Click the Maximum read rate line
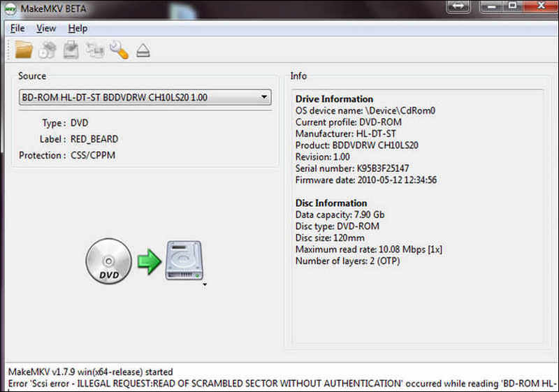 [369, 249]
